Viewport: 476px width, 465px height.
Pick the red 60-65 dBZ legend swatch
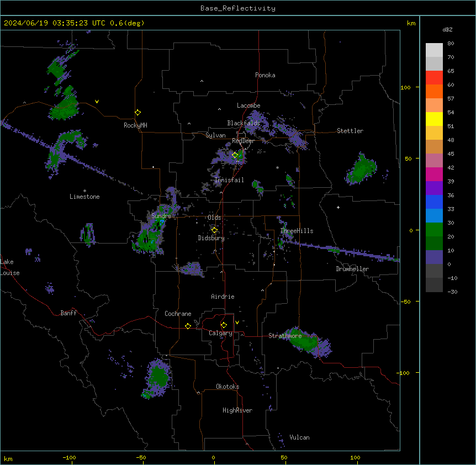click(x=434, y=78)
